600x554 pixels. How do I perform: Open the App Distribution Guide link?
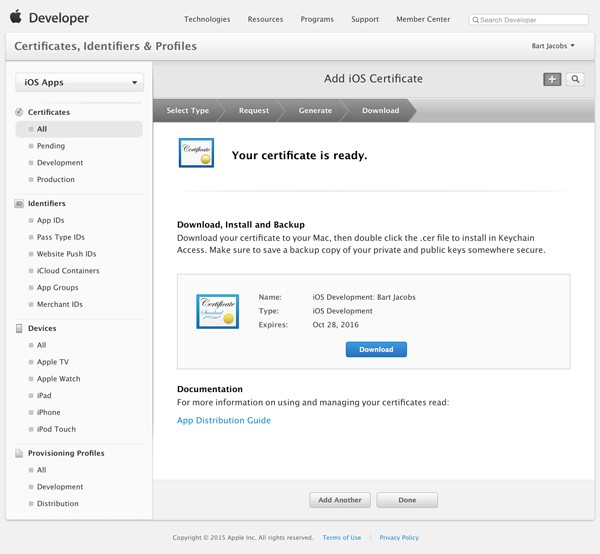tap(223, 420)
